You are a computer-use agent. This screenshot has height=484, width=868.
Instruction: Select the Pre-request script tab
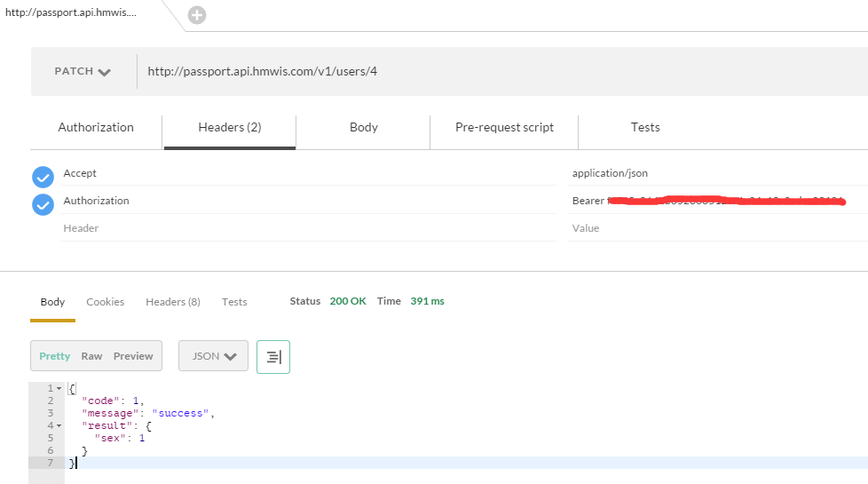tap(504, 128)
